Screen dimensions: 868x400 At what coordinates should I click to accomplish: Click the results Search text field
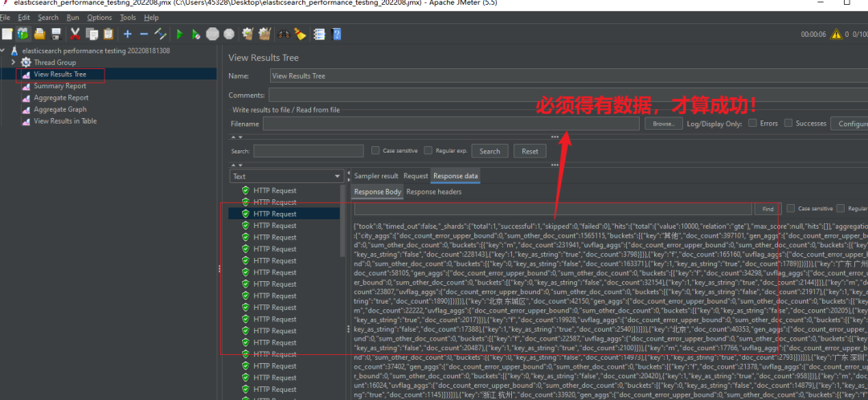click(x=309, y=151)
